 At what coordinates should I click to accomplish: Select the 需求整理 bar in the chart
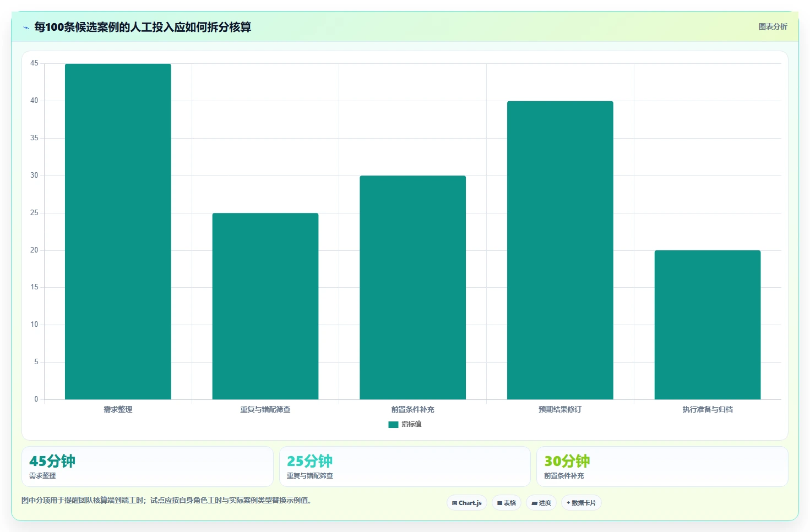118,232
